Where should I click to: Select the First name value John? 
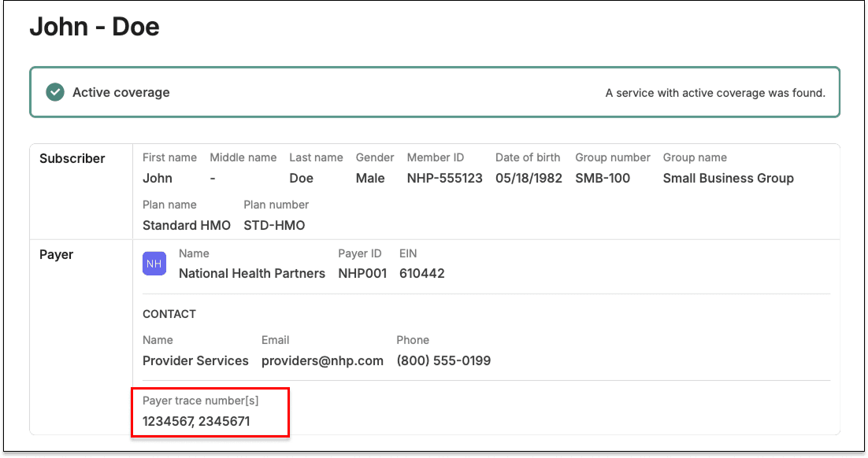(158, 178)
